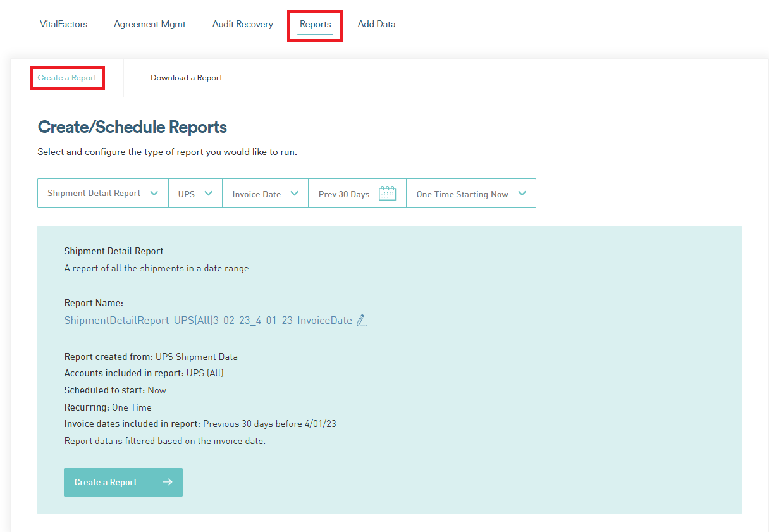Click the chevron on One Time Starting Now
769x532 pixels.
coord(522,193)
